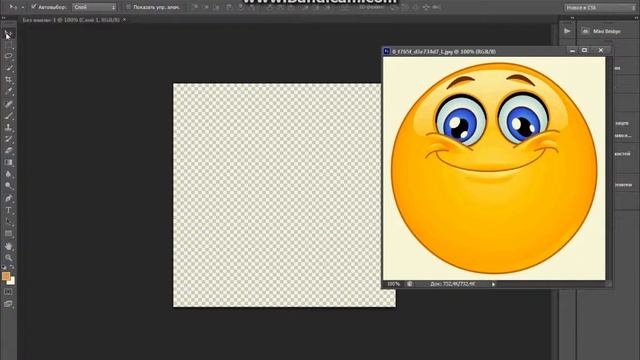Image resolution: width=640 pixels, height=360 pixels.
Task: Select the Eraser tool
Action: (9, 151)
